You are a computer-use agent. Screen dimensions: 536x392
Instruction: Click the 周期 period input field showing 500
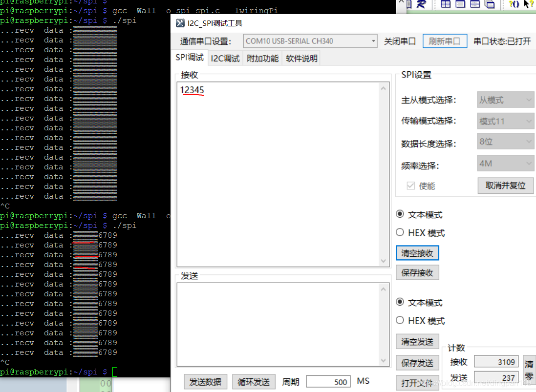[328, 381]
